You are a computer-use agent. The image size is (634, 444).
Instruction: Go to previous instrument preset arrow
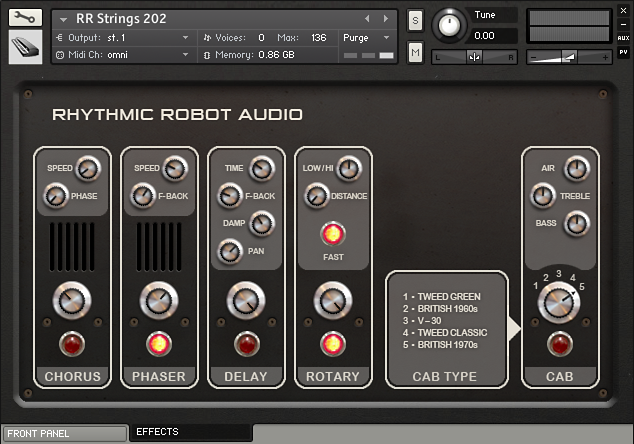367,19
